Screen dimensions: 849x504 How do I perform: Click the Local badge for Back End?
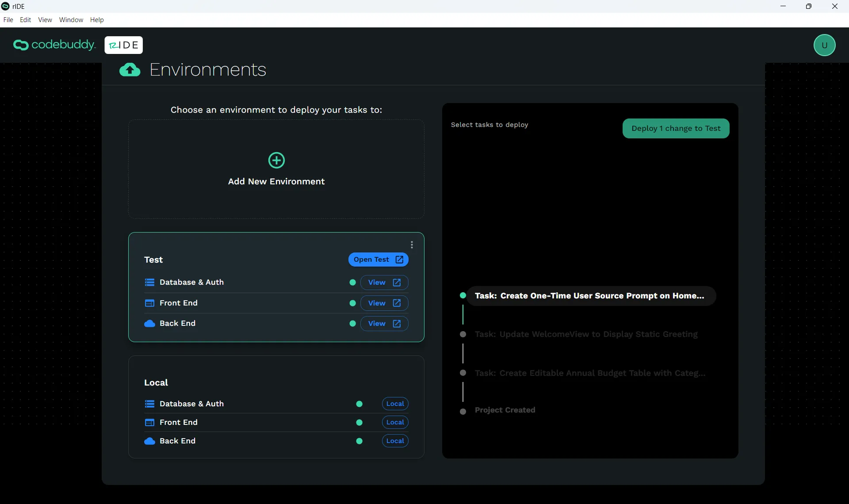coord(395,441)
